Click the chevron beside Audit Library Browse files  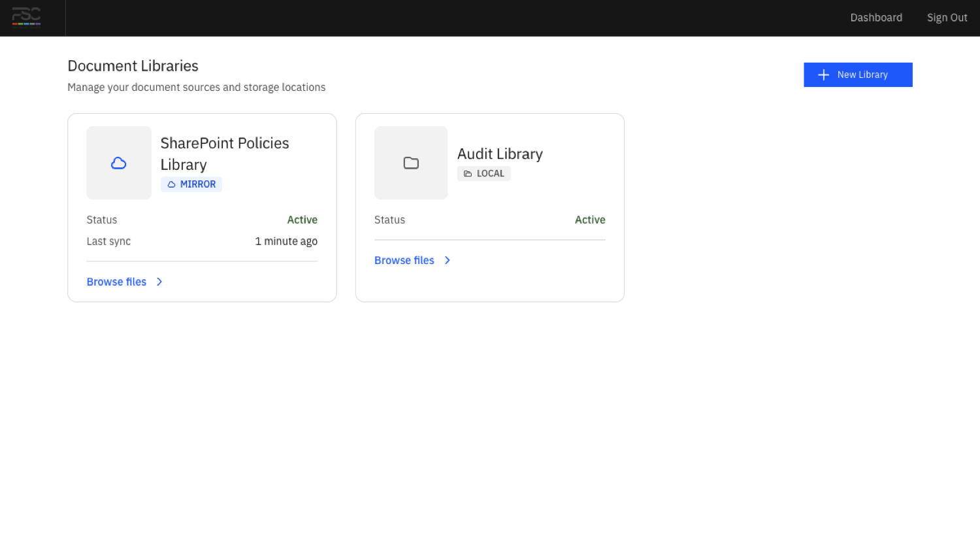pyautogui.click(x=448, y=260)
